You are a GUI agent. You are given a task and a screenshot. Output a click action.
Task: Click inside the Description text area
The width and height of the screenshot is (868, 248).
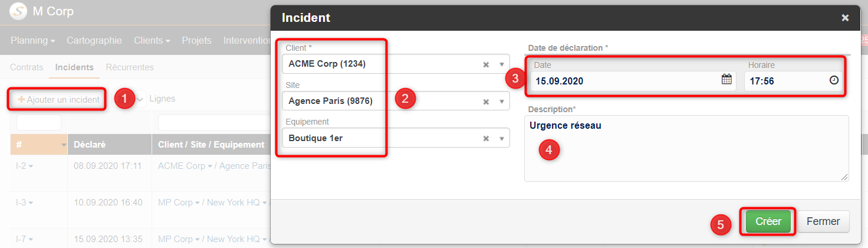tap(686, 148)
